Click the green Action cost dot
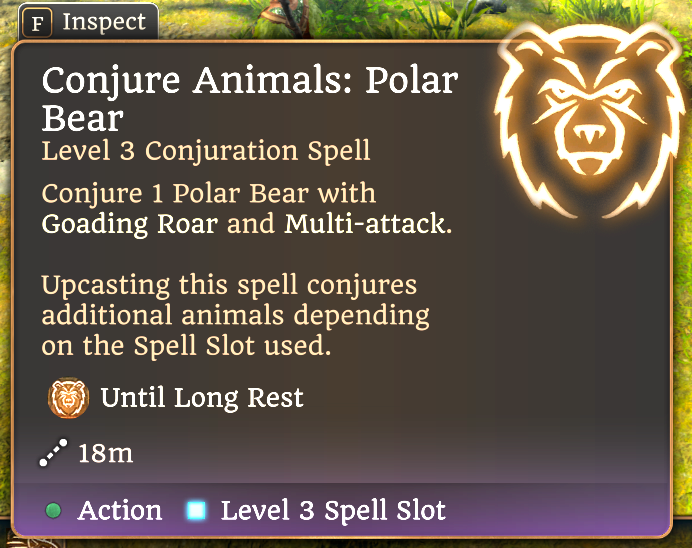Viewport: 692px width, 548px height. click(54, 511)
